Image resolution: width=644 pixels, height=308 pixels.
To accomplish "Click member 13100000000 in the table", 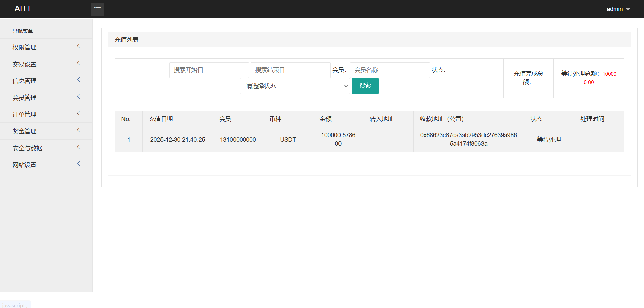I will click(x=238, y=140).
